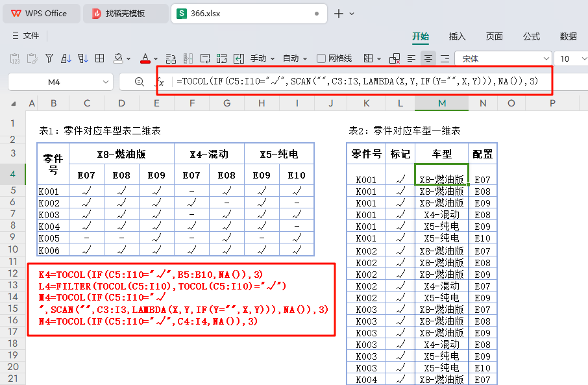
Task: Click inside the formula bar text
Action: 358,81
